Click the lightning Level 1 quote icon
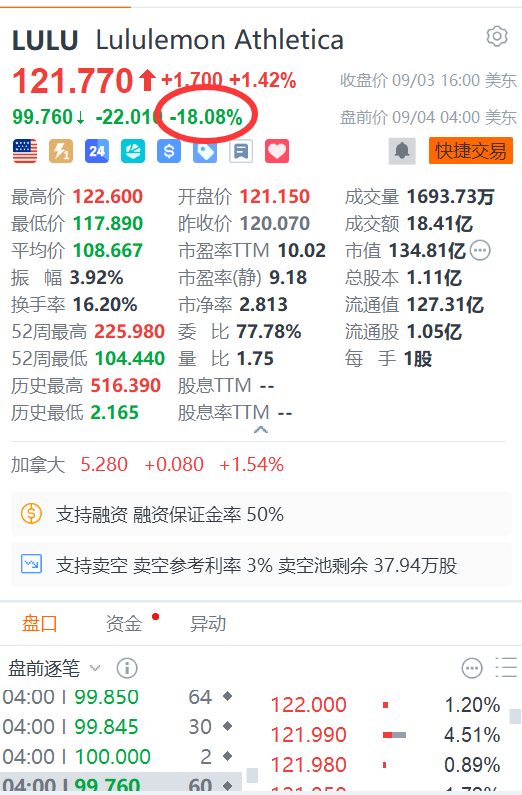The image size is (522, 795). tap(61, 151)
